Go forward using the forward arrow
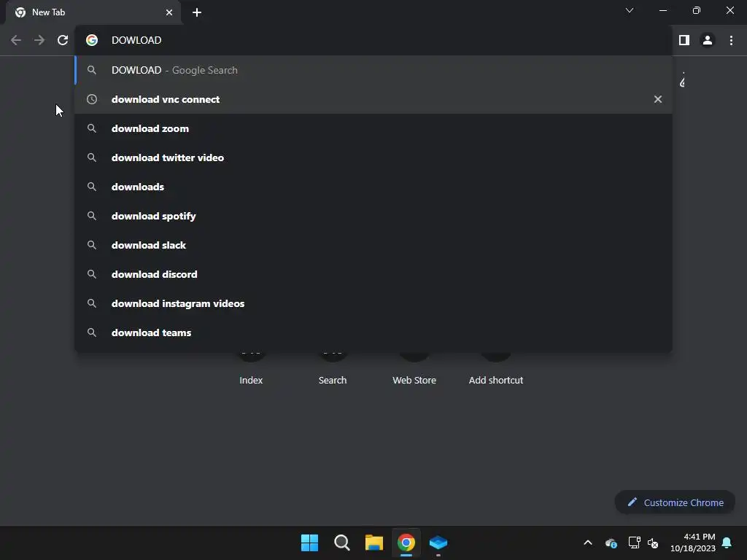747x560 pixels. [x=39, y=40]
